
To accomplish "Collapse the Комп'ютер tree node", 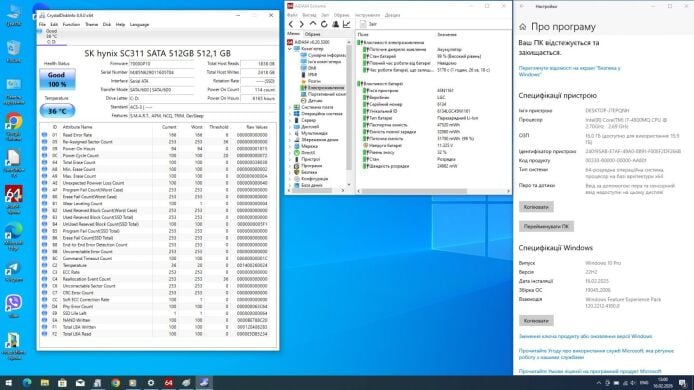I will click(290, 49).
